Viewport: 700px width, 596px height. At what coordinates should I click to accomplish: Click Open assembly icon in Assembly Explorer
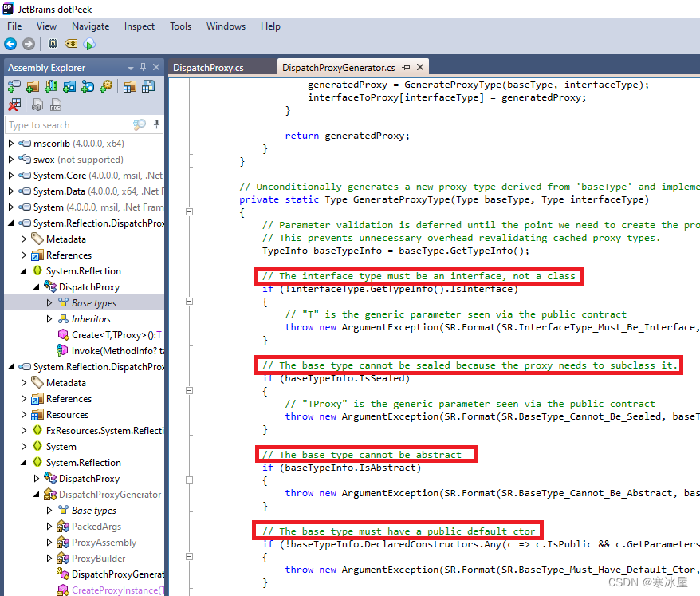(x=14, y=86)
